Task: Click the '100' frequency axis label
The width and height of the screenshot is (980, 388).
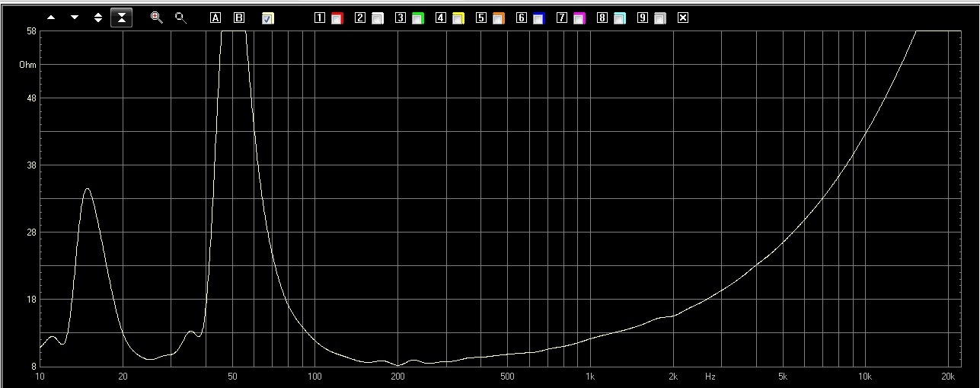Action: pyautogui.click(x=314, y=377)
